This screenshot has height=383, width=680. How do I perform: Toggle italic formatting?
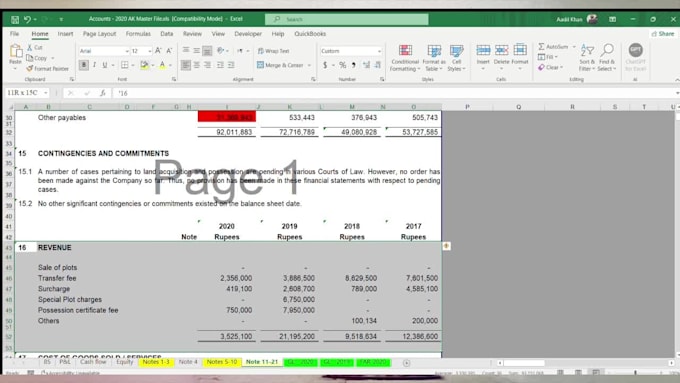(94, 65)
